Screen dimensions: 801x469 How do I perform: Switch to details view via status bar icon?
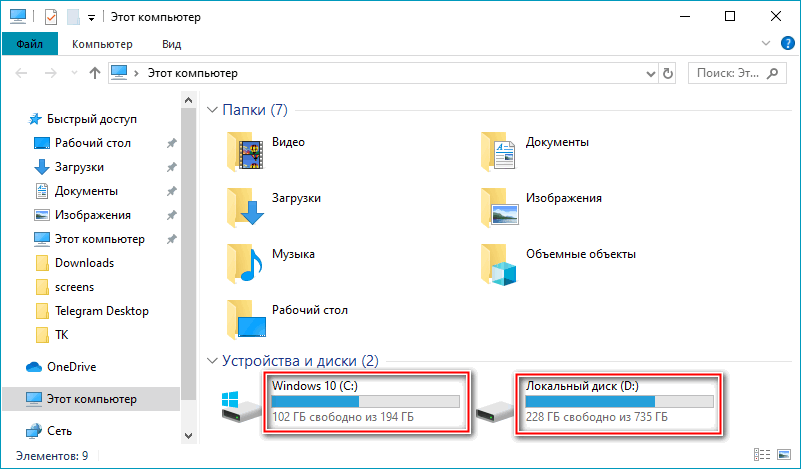coord(762,455)
